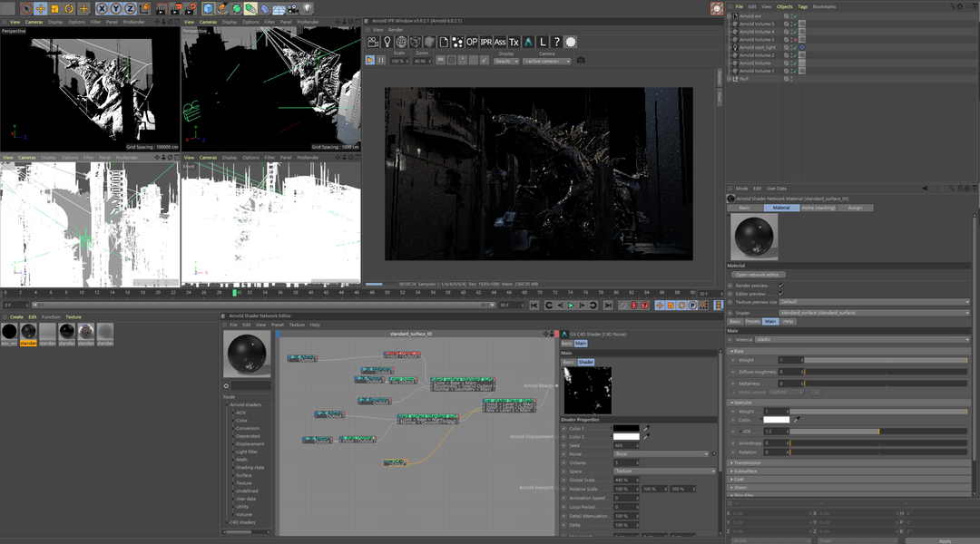980x544 pixels.
Task: Open Arnold settings gear icon
Action: 571,42
